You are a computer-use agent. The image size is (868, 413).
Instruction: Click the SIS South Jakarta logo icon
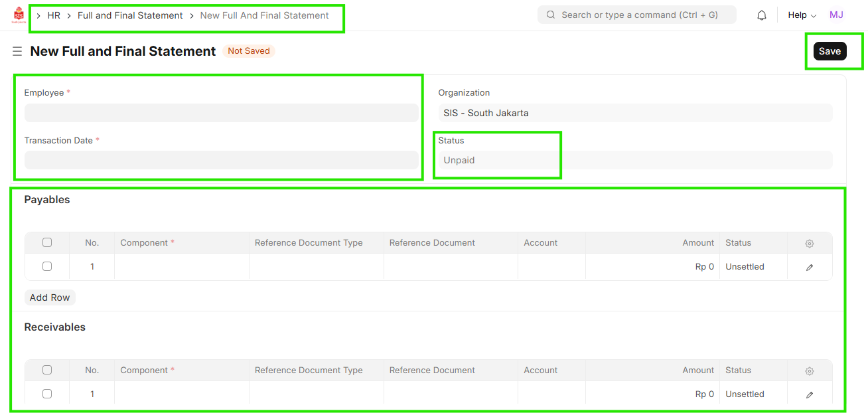(x=18, y=15)
